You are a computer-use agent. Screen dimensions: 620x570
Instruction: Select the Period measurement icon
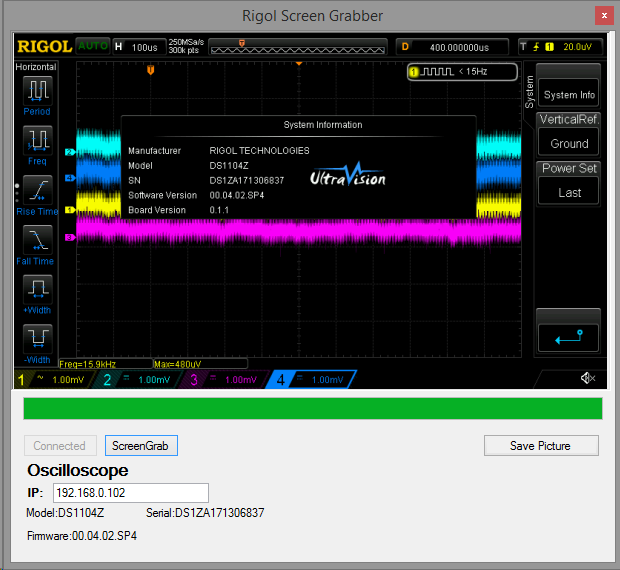(x=38, y=90)
